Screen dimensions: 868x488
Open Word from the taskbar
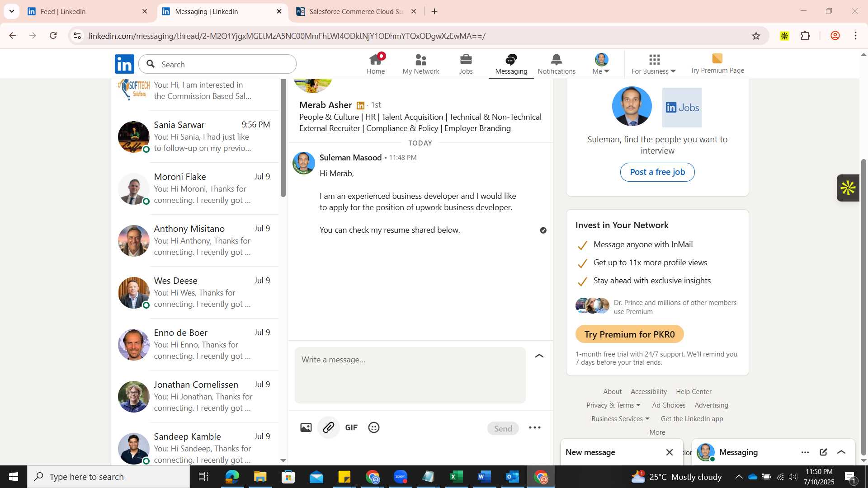pos(484,477)
